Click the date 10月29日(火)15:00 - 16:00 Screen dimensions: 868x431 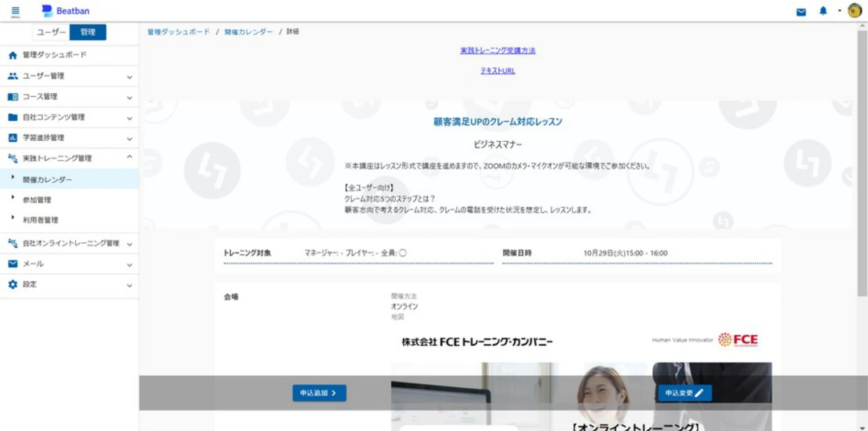pyautogui.click(x=625, y=253)
